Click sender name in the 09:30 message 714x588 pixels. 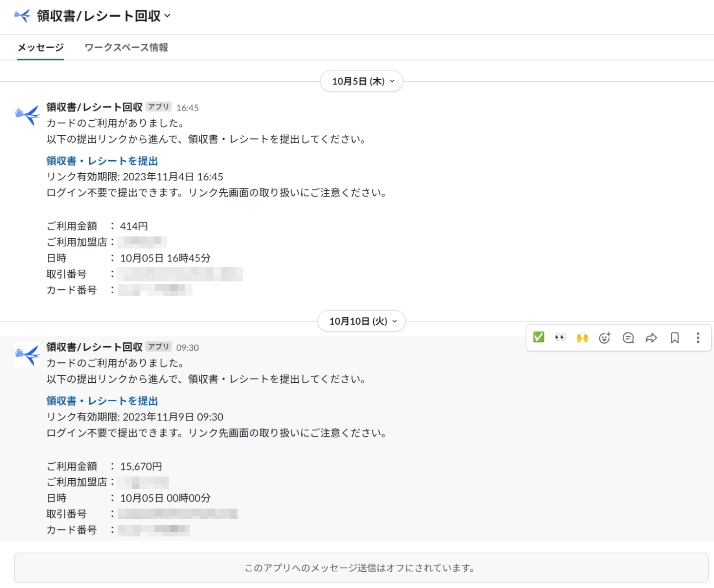[94, 347]
